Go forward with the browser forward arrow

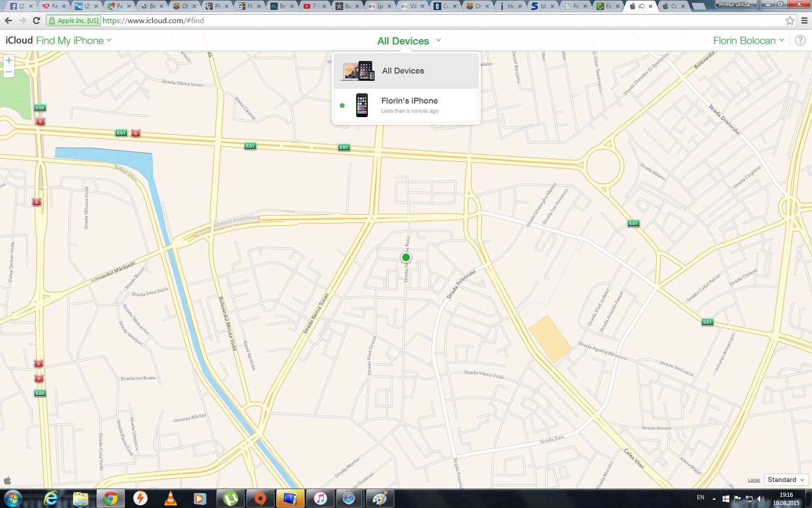point(22,20)
